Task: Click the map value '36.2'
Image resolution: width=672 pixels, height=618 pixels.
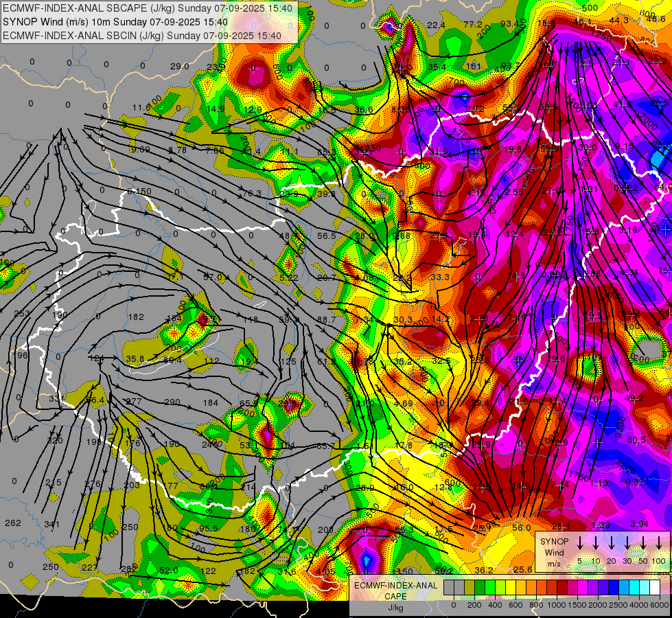Action: (485, 570)
